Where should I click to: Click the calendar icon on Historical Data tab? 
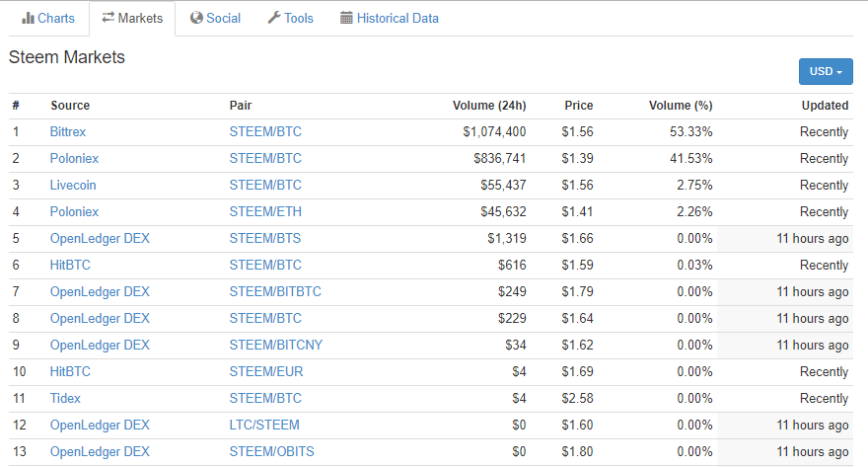point(346,19)
